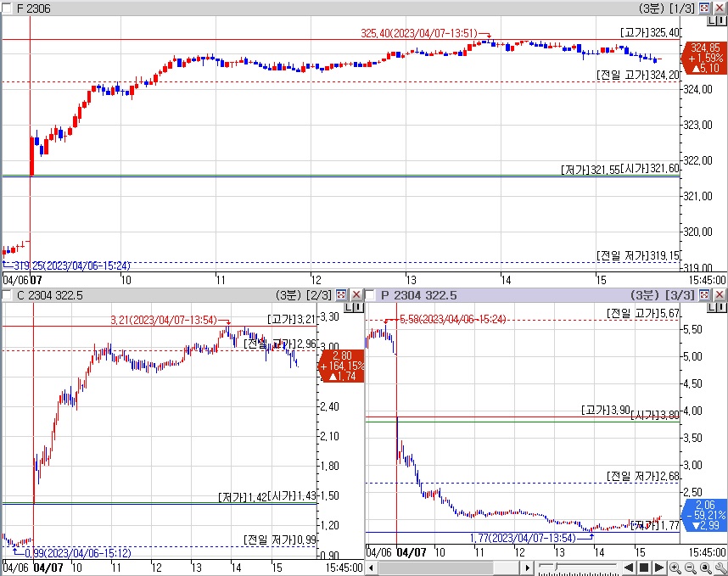Click the (3분) [1/3] interval label
The image size is (728, 576).
[667, 8]
